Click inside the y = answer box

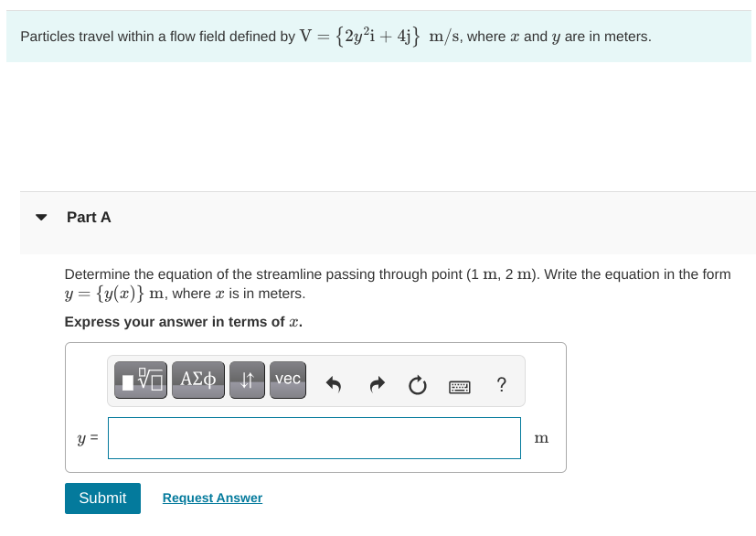tap(314, 437)
